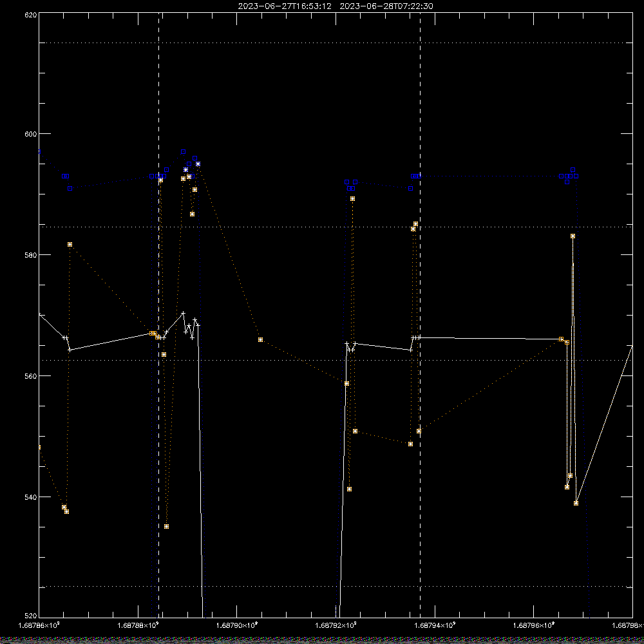This screenshot has height=644, width=644.
Task: Select the y-axis label 560
Action: [31, 376]
